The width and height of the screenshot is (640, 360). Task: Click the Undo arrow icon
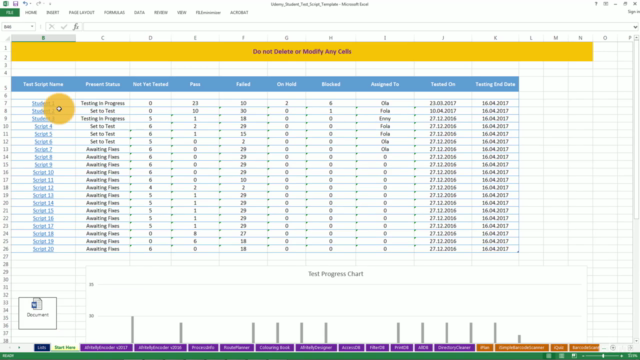25,4
